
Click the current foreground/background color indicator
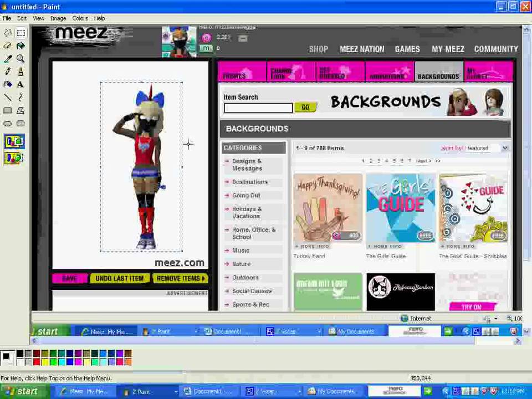point(7,357)
